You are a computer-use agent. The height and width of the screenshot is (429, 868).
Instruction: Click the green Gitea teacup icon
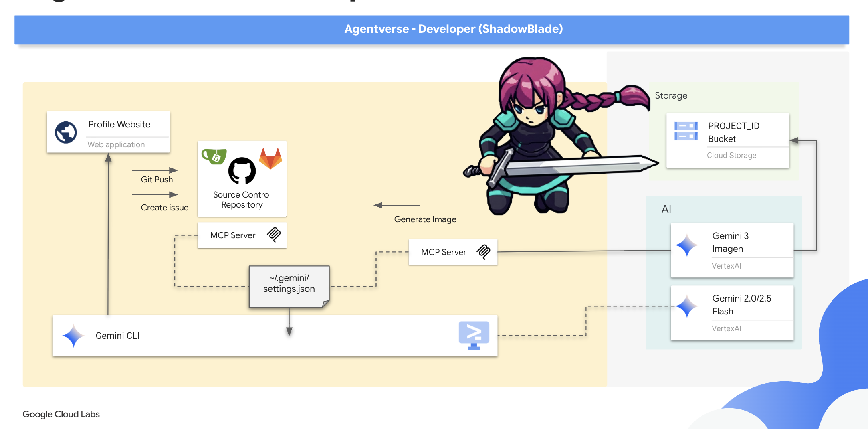coord(214,156)
